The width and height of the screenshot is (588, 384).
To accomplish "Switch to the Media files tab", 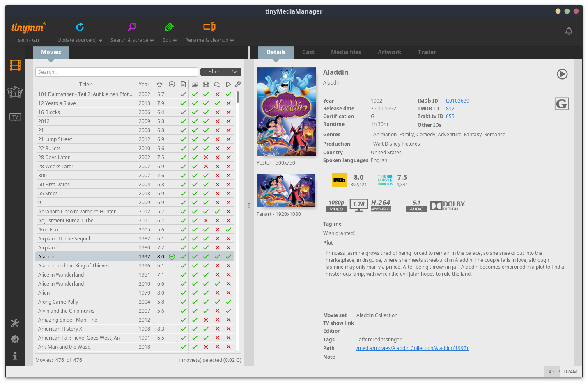I will pos(346,52).
